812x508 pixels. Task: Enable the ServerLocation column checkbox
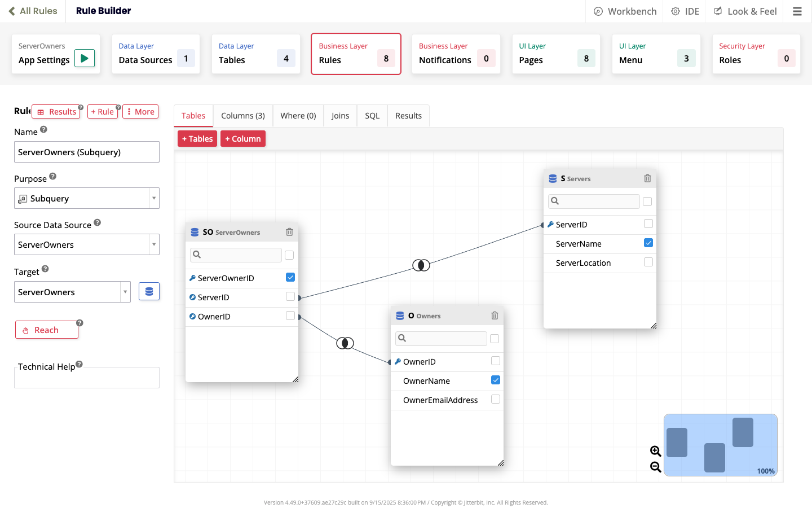click(x=648, y=262)
